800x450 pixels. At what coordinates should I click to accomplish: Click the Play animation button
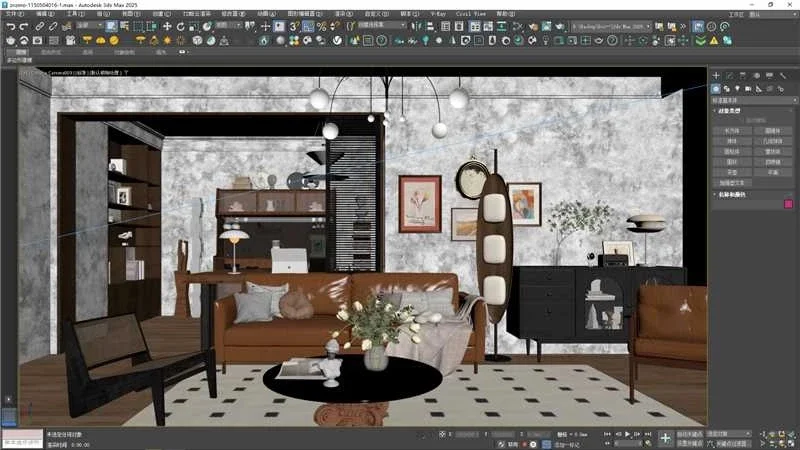626,434
